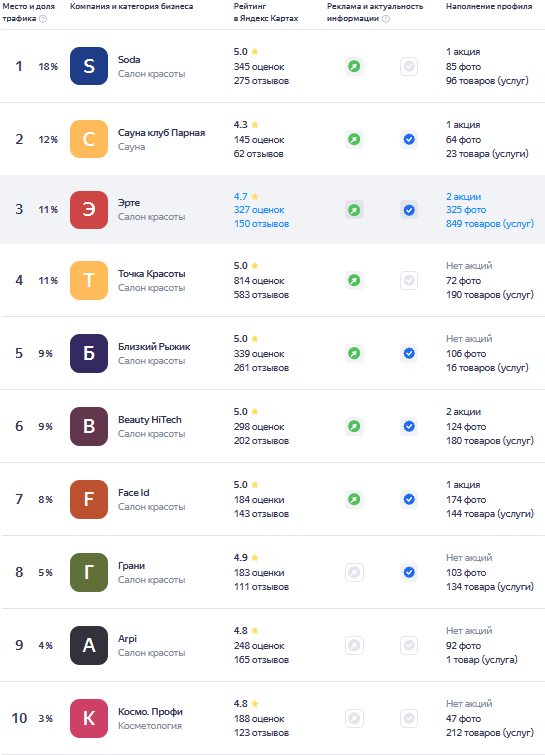Click the red Э logo of Эрте

coord(89,210)
